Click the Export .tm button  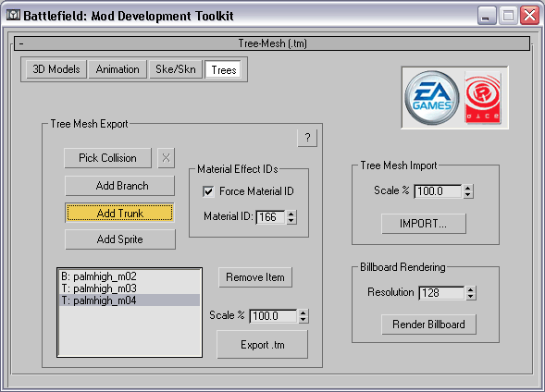(263, 345)
